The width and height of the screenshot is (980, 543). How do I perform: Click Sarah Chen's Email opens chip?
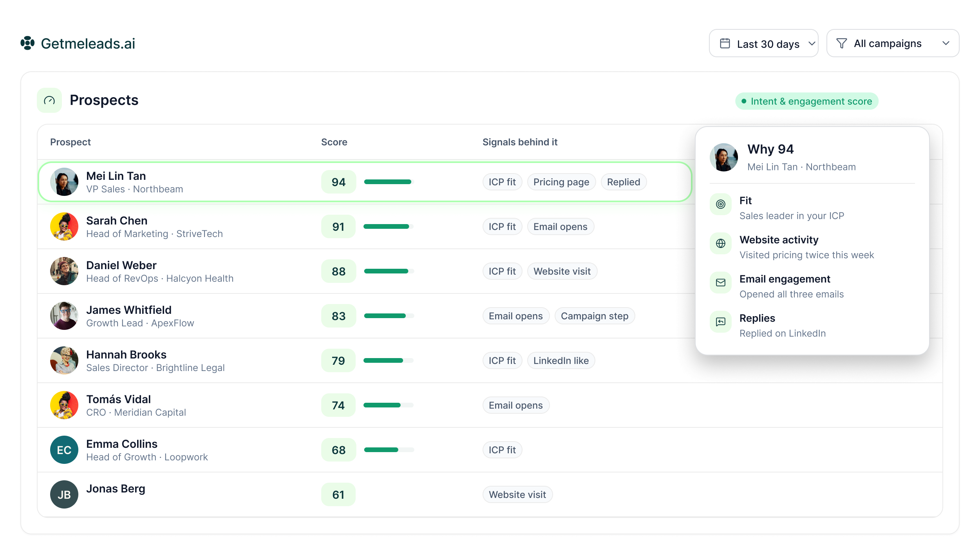tap(561, 227)
